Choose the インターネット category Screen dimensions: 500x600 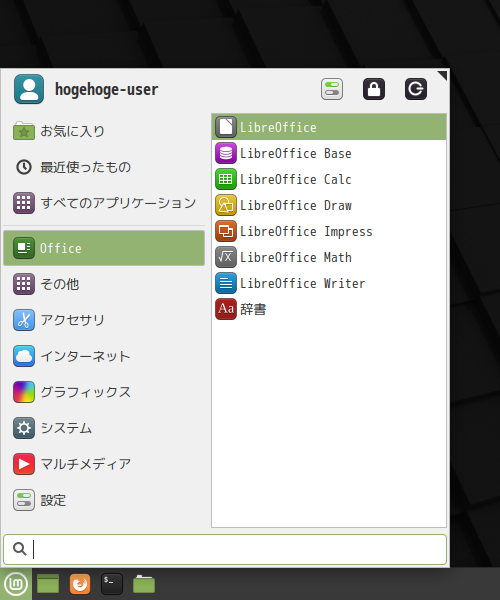click(104, 356)
